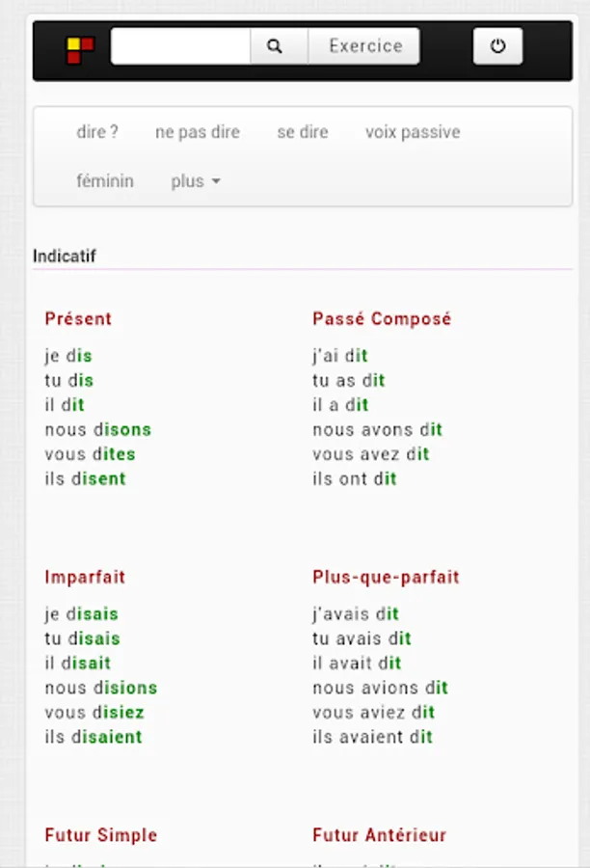Image resolution: width=590 pixels, height=868 pixels.
Task: Click the 'Futur Simple' tense heading
Action: coord(100,835)
